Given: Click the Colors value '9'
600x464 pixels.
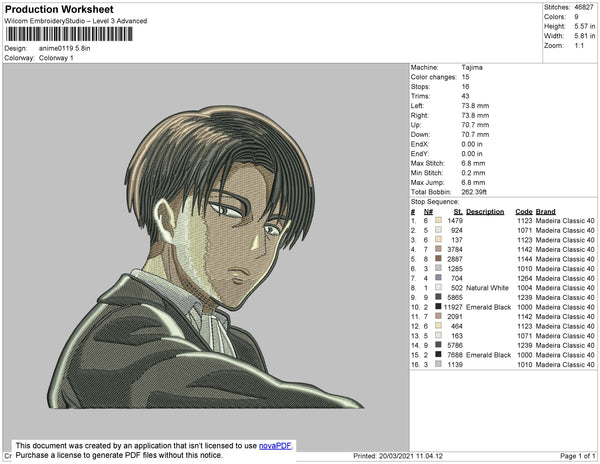Looking at the screenshot, I should [x=576, y=17].
